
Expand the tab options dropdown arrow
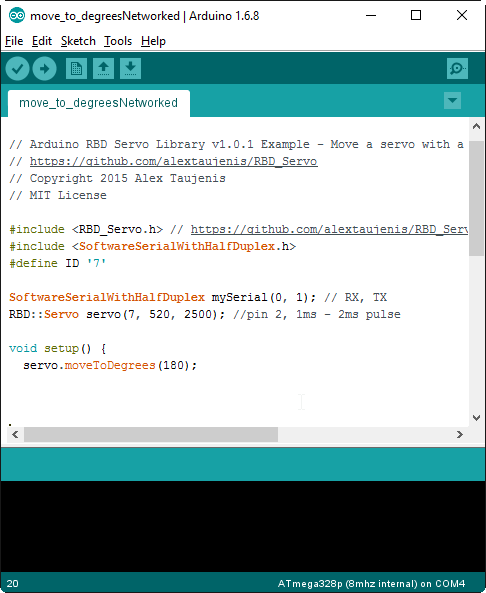452,101
